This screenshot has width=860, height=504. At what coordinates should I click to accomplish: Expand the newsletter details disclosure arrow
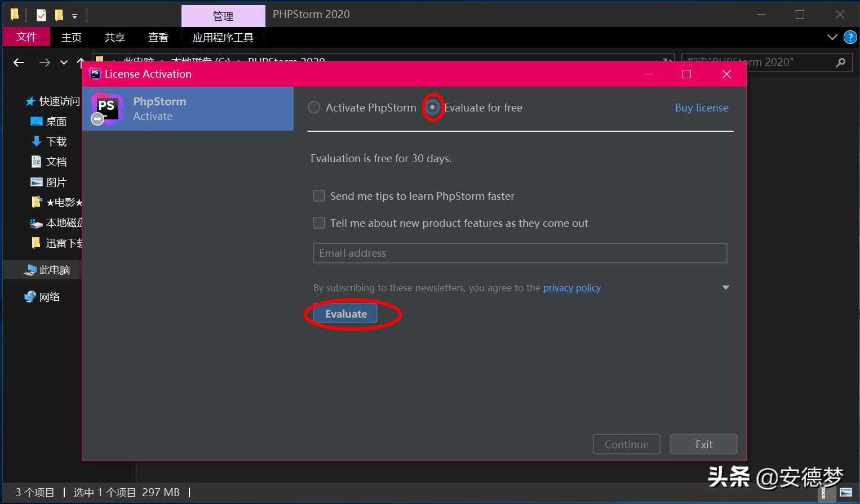pos(726,288)
